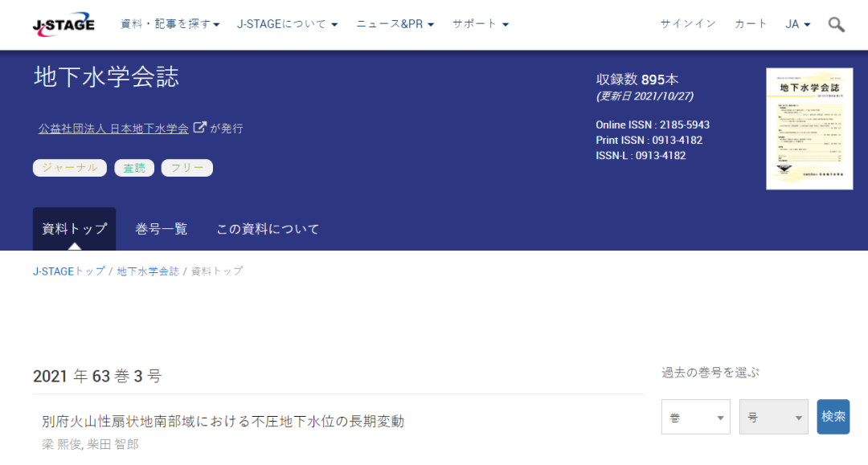This screenshot has height=465, width=868.
Task: Open カート link
Action: pos(751,24)
